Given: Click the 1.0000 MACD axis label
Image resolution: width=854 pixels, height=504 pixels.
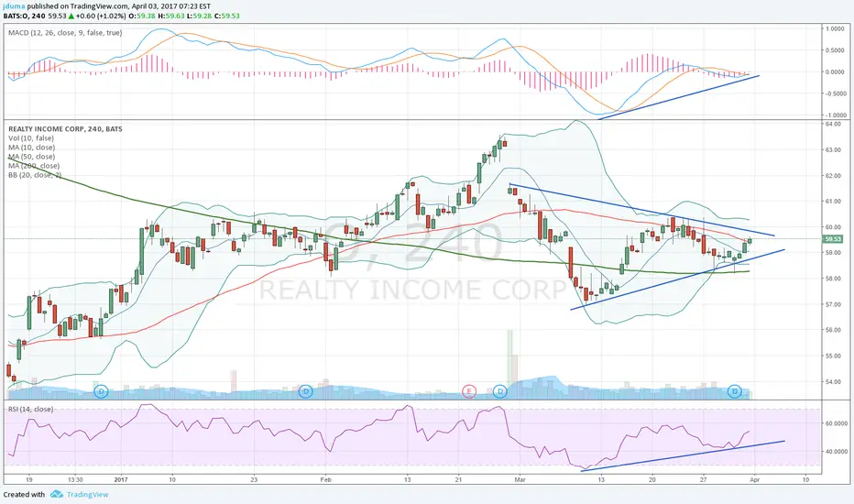Looking at the screenshot, I should coord(835,29).
